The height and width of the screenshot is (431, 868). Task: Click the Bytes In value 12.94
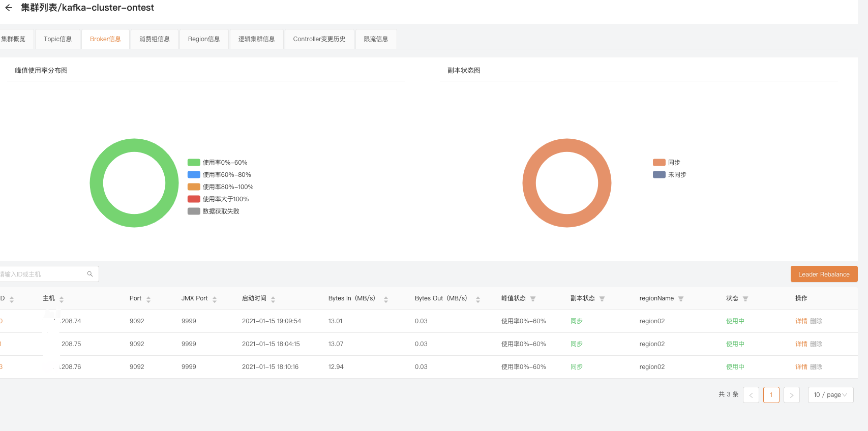click(336, 367)
